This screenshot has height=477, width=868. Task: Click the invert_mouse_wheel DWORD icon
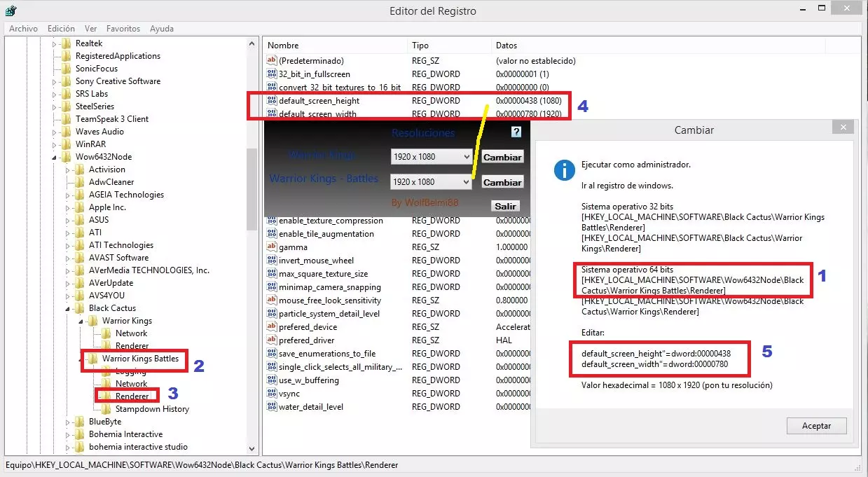[272, 261]
